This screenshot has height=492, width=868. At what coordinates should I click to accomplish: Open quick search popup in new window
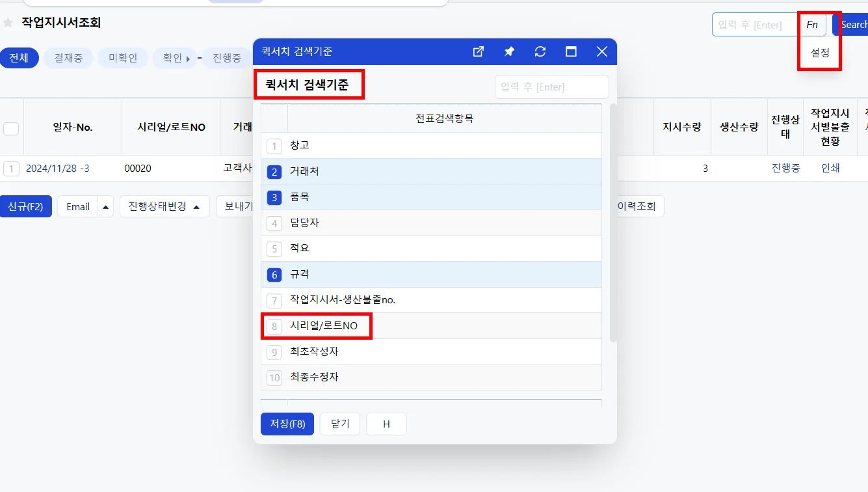coord(478,51)
